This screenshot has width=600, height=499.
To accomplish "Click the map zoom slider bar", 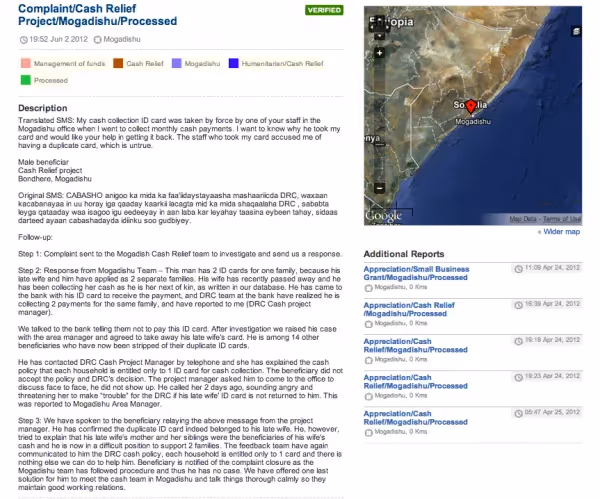I will pyautogui.click(x=379, y=120).
